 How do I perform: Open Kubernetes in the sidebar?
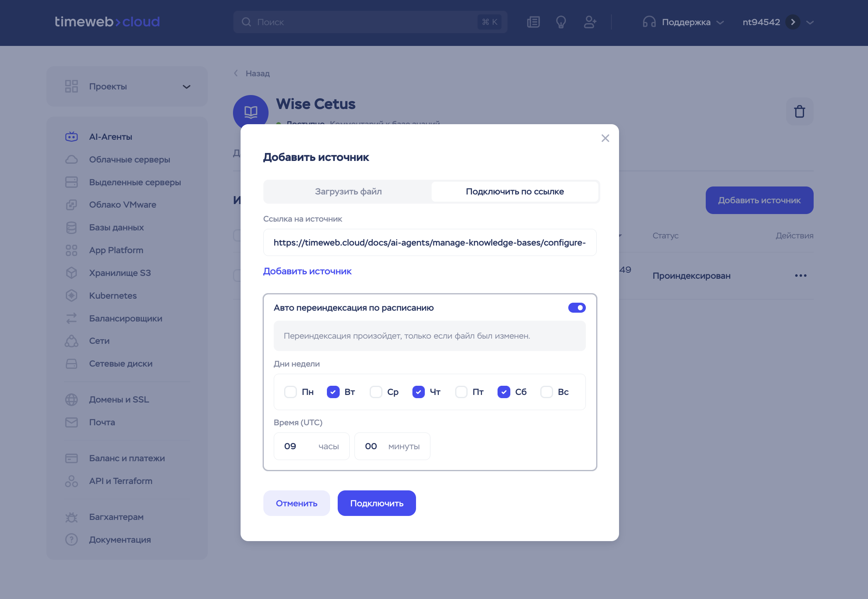tap(113, 296)
